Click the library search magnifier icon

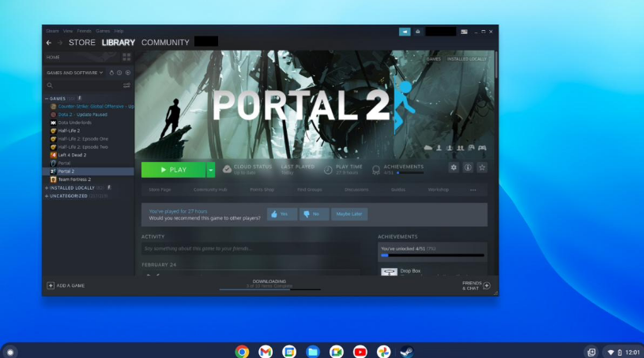[50, 85]
